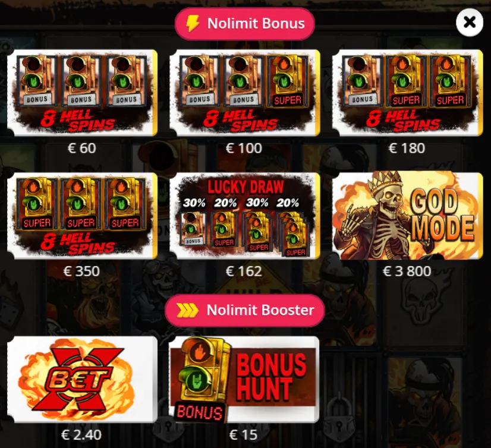Click the triple-chevron Booster icon
The image size is (491, 448).
tap(187, 310)
